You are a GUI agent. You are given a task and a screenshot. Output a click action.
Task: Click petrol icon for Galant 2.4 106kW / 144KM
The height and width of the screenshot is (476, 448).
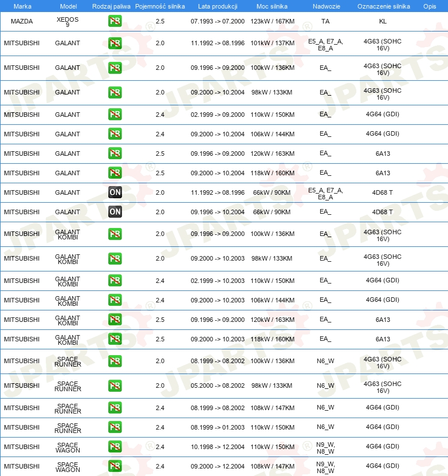[115, 134]
